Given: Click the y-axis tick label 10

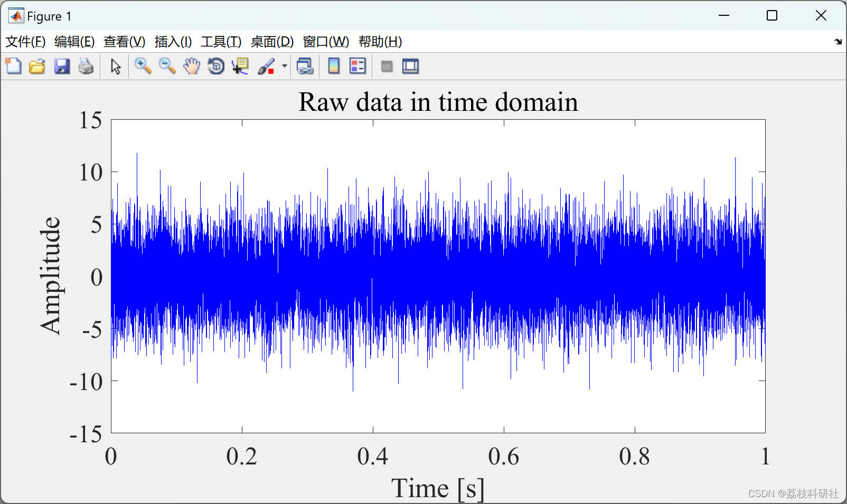Looking at the screenshot, I should pos(91,173).
